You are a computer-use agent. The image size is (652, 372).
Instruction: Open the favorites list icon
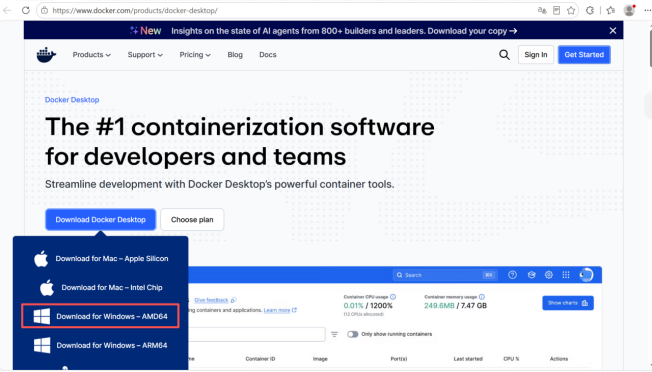click(610, 10)
